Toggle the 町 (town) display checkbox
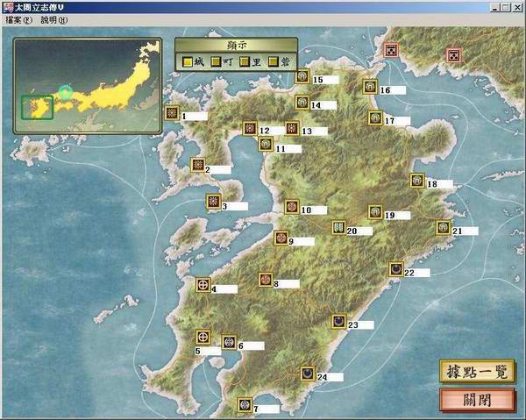The image size is (526, 420). click(x=216, y=61)
